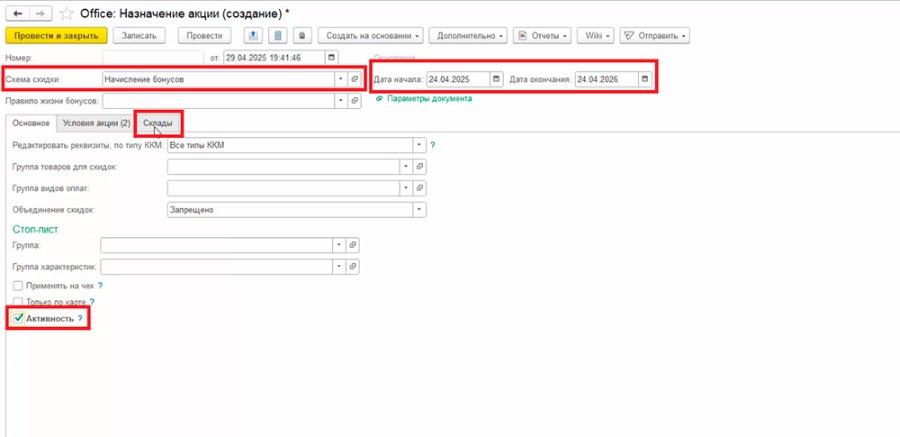Open Создать на основании menu
The image size is (900, 437).
pos(371,36)
